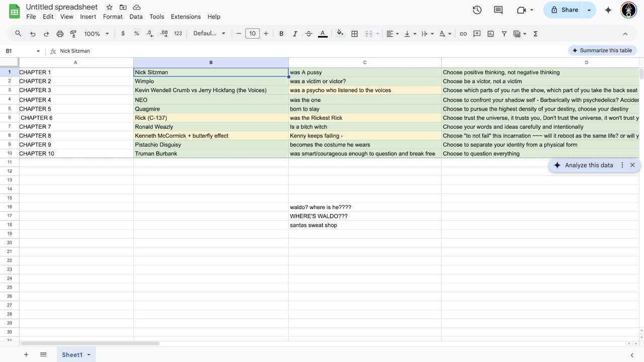
Task: Open the text color picker
Action: 323,34
